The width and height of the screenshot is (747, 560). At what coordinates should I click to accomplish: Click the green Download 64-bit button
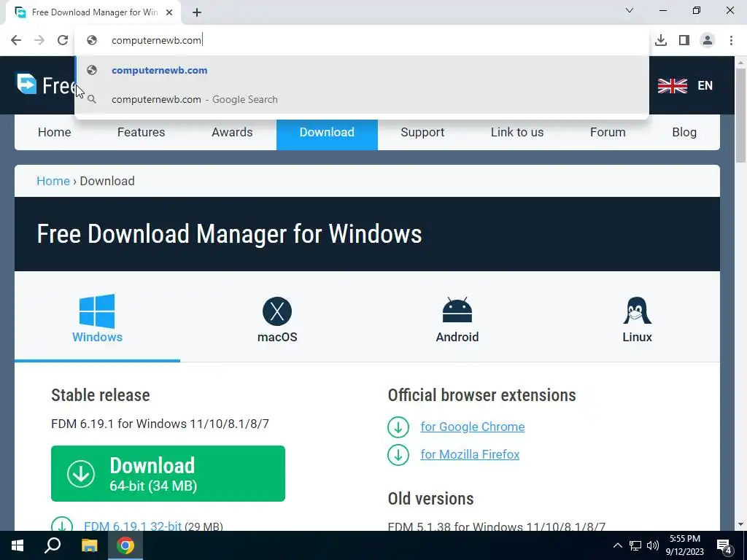click(169, 473)
